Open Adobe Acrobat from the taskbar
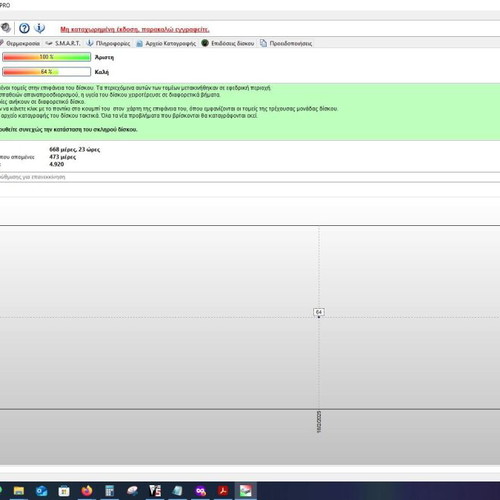Image resolution: width=500 pixels, height=500 pixels. [223, 491]
